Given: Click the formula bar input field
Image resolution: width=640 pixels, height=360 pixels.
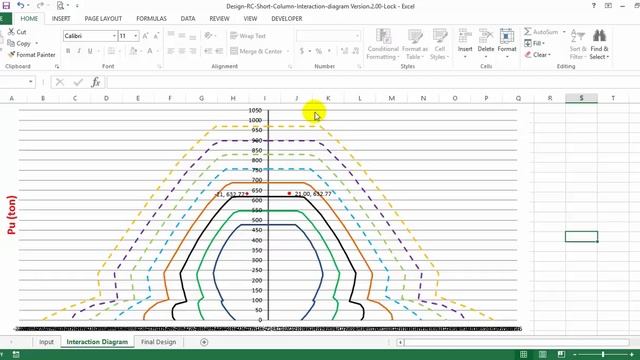Looking at the screenshot, I should click(x=373, y=82).
